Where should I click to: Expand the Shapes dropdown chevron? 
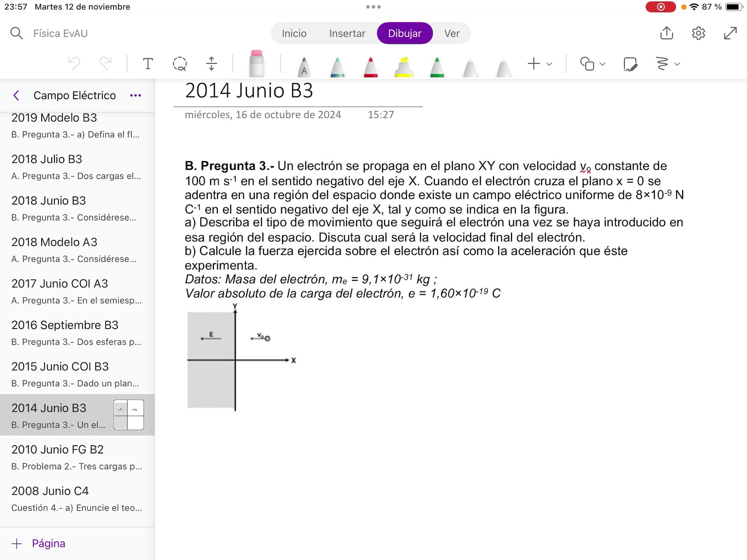603,64
